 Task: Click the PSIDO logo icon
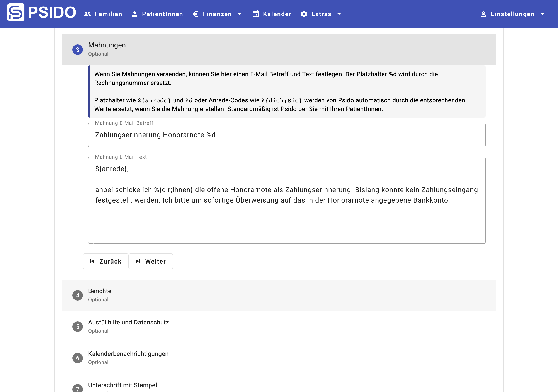15,12
